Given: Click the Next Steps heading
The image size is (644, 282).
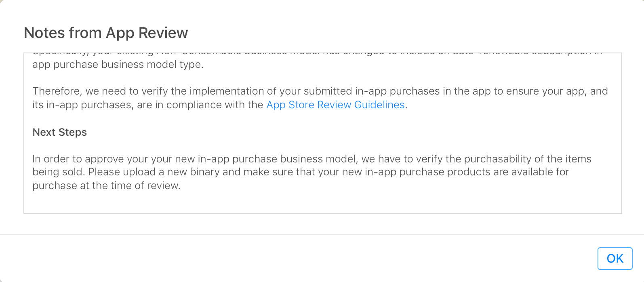Looking at the screenshot, I should 60,133.
